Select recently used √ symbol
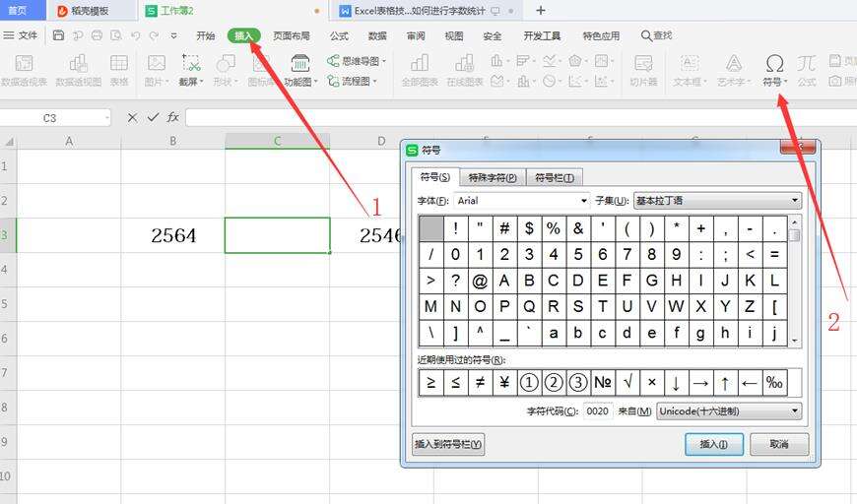Screen dimensions: 857x504 [627, 383]
